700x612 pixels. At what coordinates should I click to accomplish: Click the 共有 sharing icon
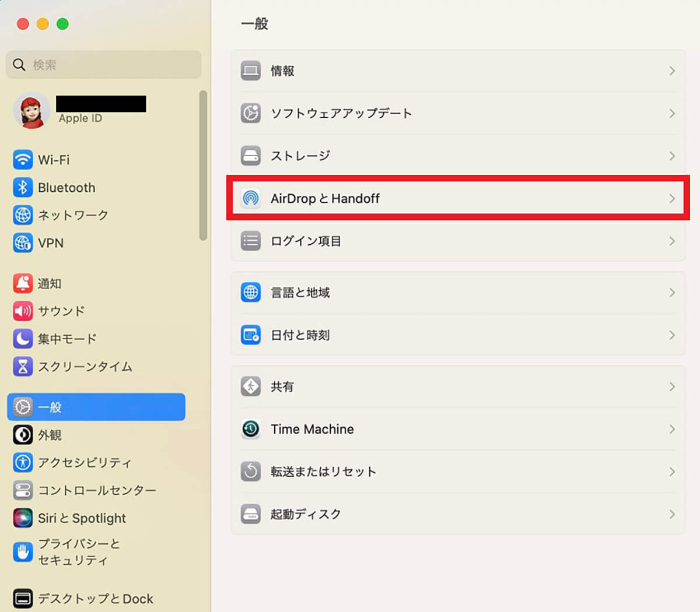pyautogui.click(x=251, y=386)
